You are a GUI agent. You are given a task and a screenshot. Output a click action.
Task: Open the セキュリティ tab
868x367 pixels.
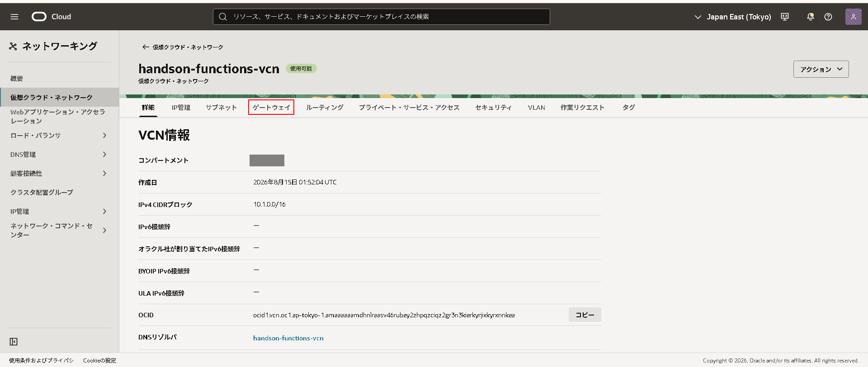(x=493, y=108)
